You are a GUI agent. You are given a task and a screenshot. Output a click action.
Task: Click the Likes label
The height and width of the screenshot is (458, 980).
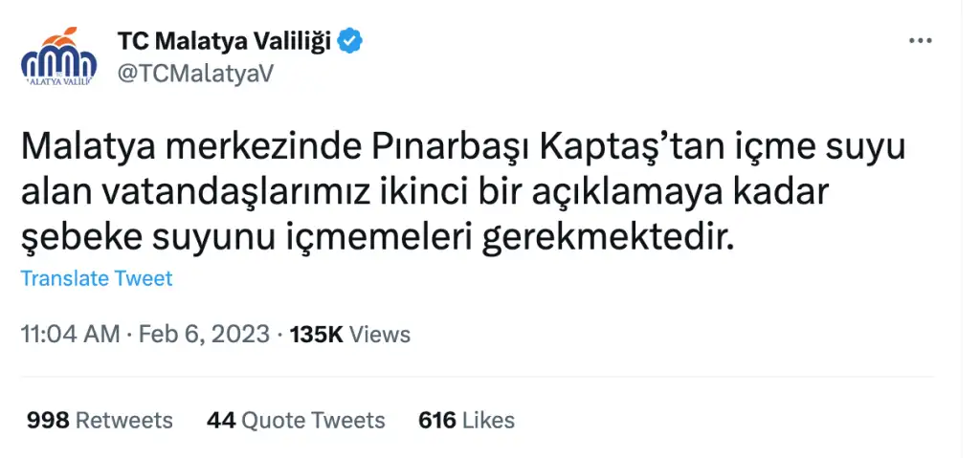point(488,420)
